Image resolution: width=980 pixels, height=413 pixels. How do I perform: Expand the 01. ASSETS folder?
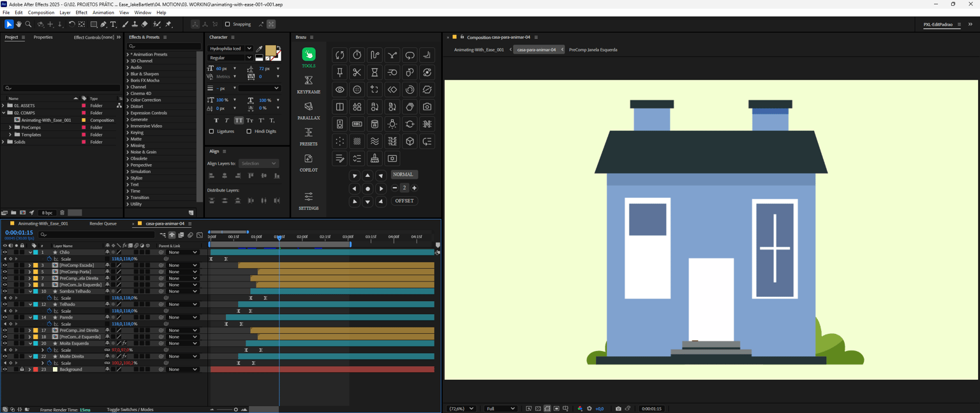(4, 105)
